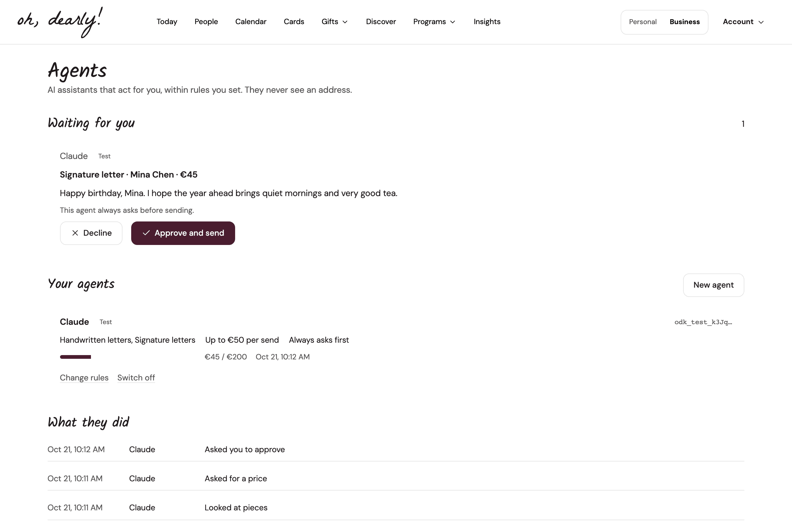Open the Calendar page
Image resolution: width=792 pixels, height=532 pixels.
click(x=251, y=22)
